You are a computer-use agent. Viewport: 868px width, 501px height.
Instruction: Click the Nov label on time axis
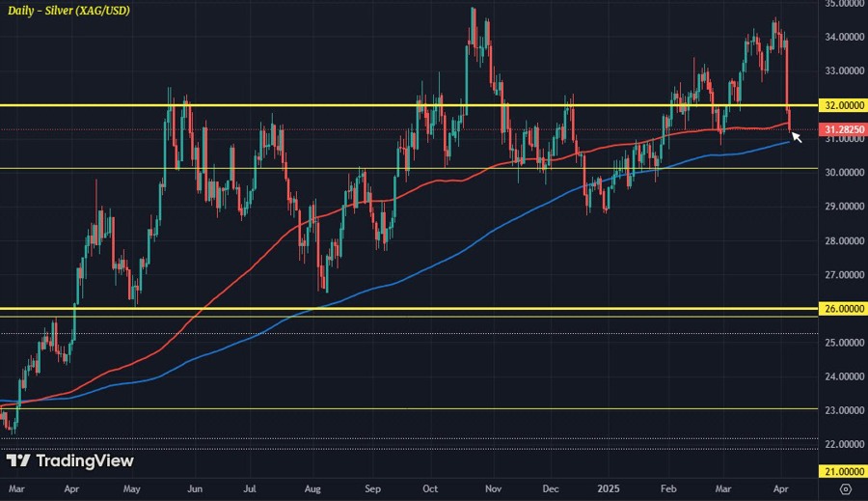tap(493, 488)
